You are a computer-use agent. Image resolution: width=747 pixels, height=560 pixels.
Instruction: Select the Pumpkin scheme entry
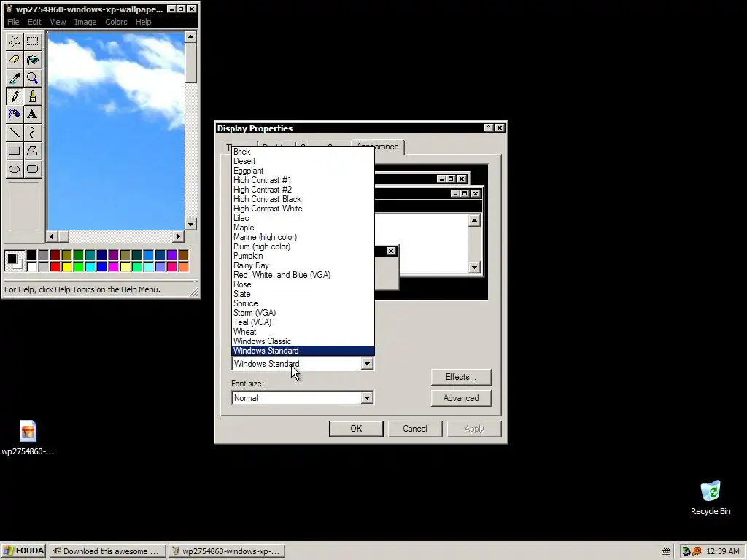point(303,256)
